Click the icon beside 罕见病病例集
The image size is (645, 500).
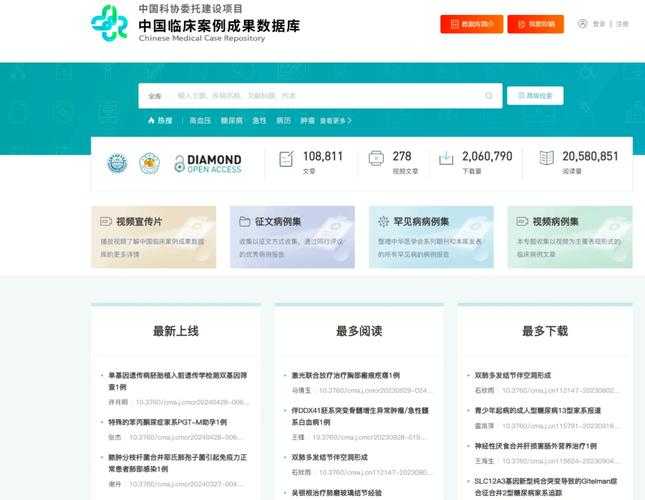(x=383, y=222)
